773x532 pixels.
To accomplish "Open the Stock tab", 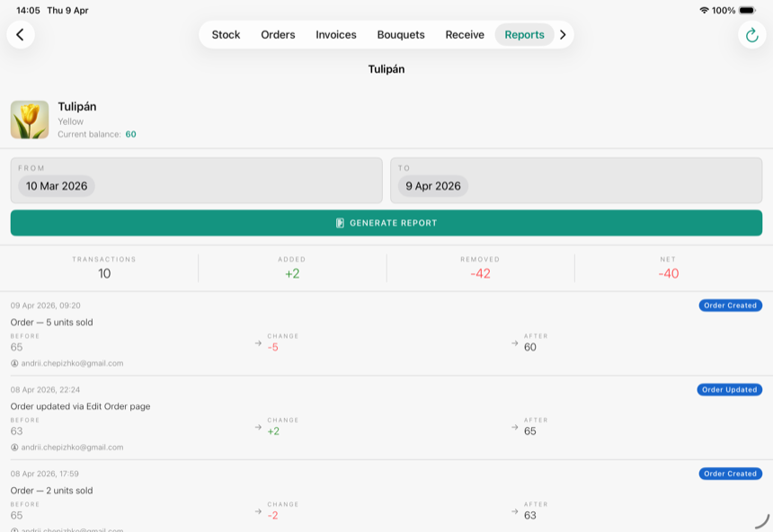I will click(x=226, y=34).
